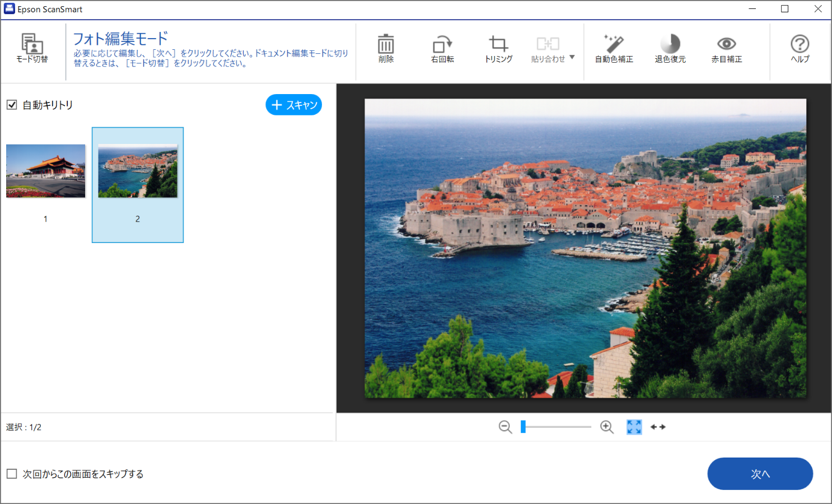Expand the 貼り合わせ dropdown arrow
The width and height of the screenshot is (832, 504).
[572, 57]
